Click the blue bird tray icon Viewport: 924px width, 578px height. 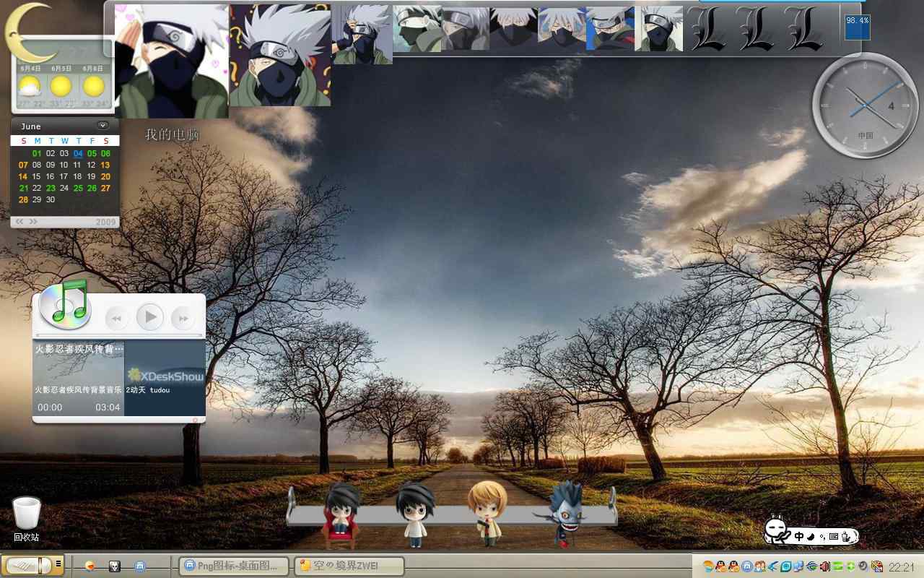(773, 566)
